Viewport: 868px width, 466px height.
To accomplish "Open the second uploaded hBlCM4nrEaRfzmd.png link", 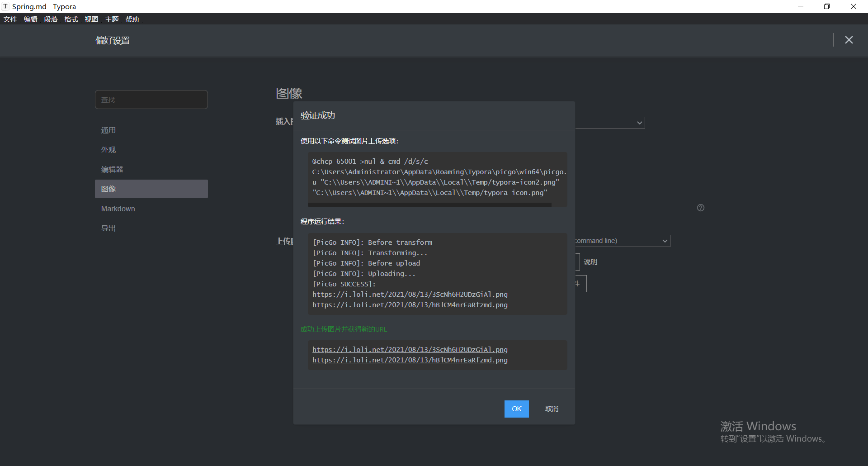I will [x=410, y=360].
